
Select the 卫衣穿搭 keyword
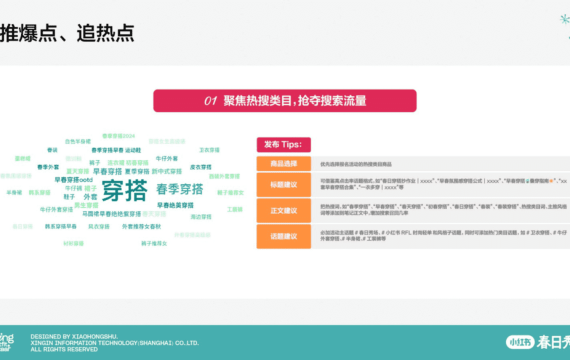[x=209, y=150]
